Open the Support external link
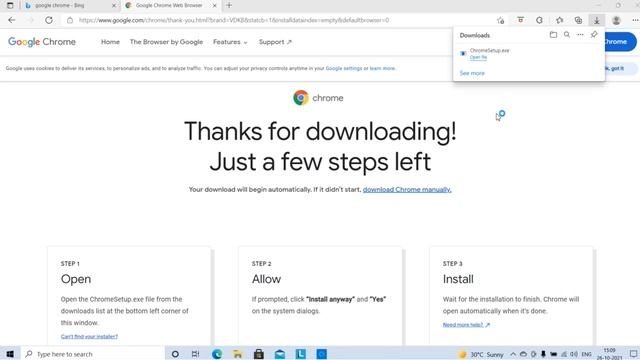640x360 pixels. click(275, 42)
